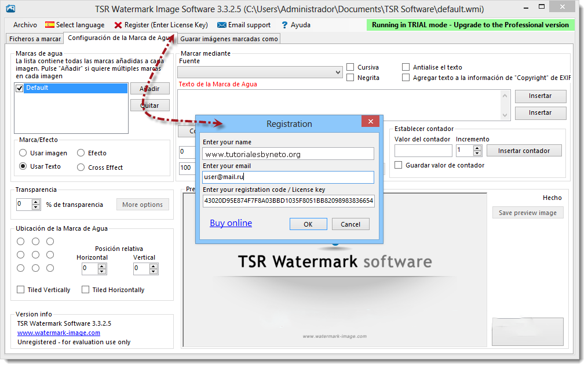Open the Fuente font dropdown

point(260,72)
